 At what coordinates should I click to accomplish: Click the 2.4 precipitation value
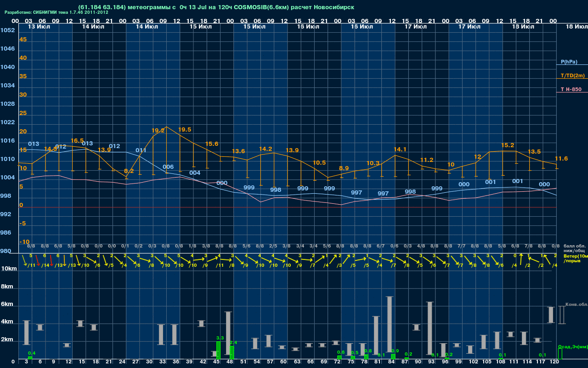pos(233,343)
